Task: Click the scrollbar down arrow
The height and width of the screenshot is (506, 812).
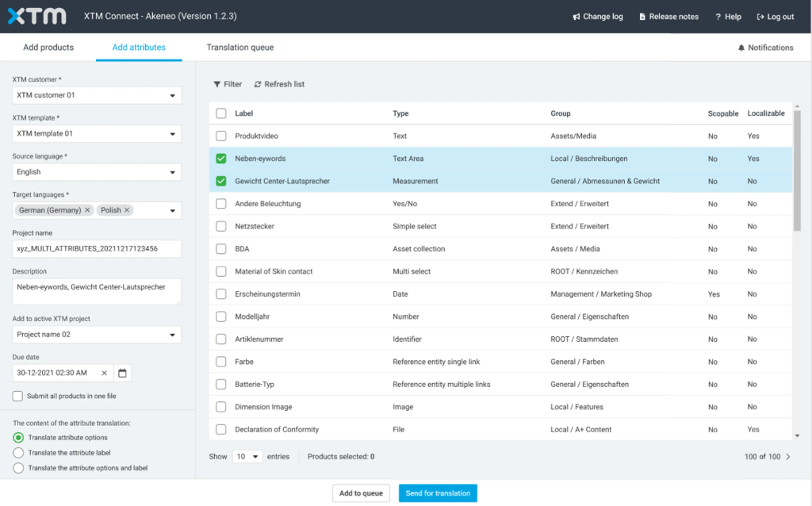Action: tap(797, 435)
